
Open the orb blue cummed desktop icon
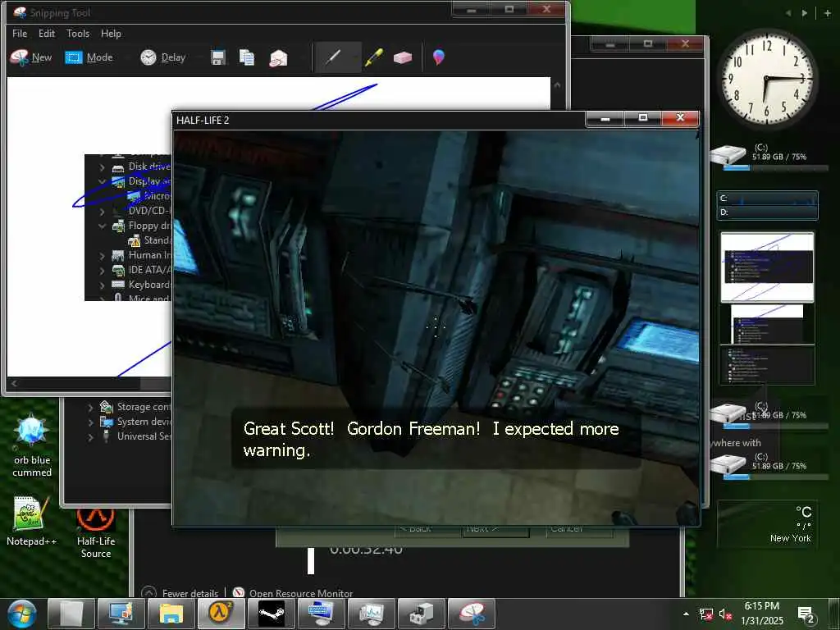click(x=32, y=445)
